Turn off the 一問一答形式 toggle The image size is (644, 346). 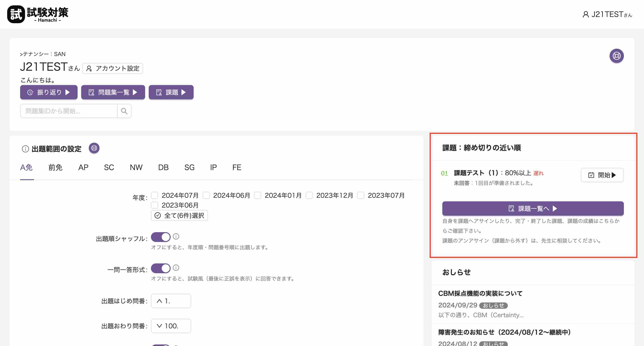coord(161,268)
